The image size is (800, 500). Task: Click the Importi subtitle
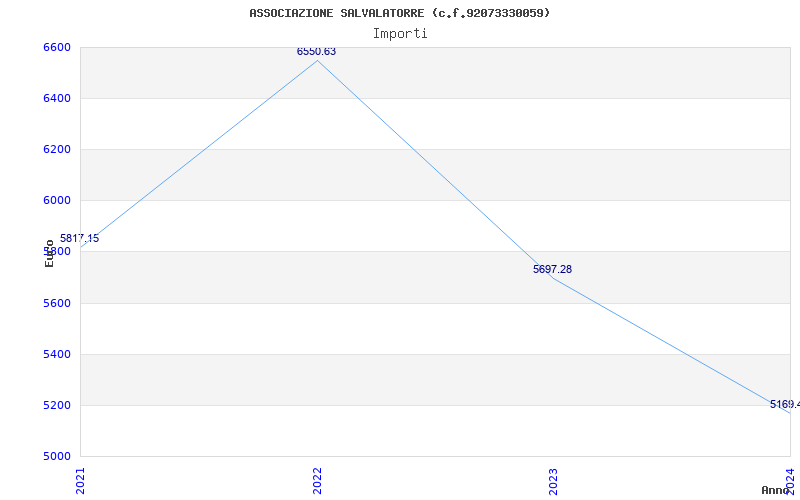[x=400, y=34]
